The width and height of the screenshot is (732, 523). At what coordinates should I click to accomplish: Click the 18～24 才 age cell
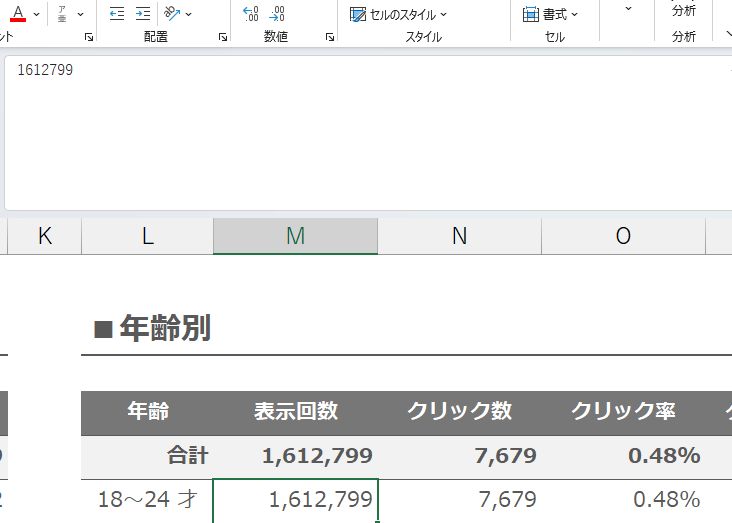tap(147, 499)
